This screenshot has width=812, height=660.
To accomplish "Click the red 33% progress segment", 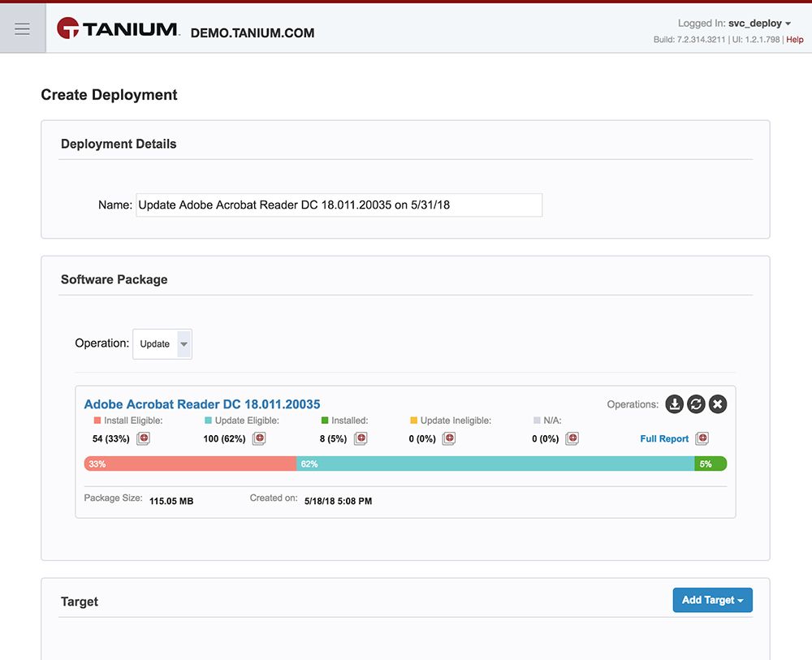I will tap(190, 464).
